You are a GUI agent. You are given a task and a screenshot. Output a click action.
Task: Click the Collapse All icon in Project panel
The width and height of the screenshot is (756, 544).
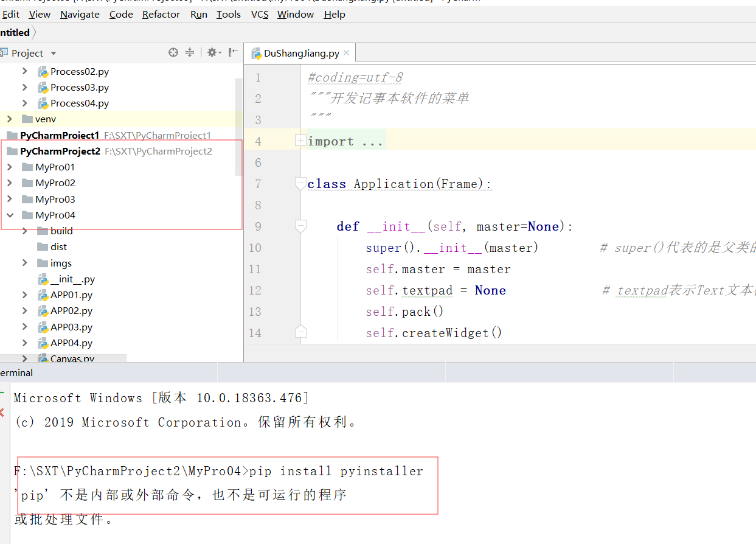[190, 53]
